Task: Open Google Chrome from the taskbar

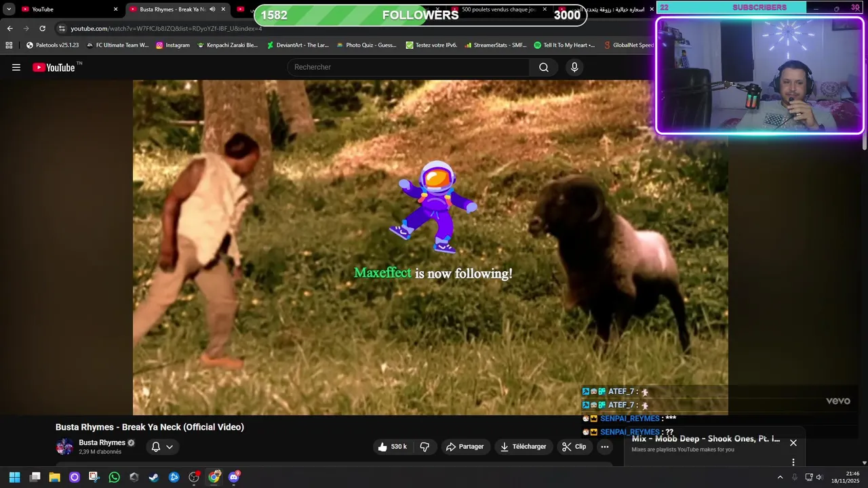Action: (x=214, y=477)
